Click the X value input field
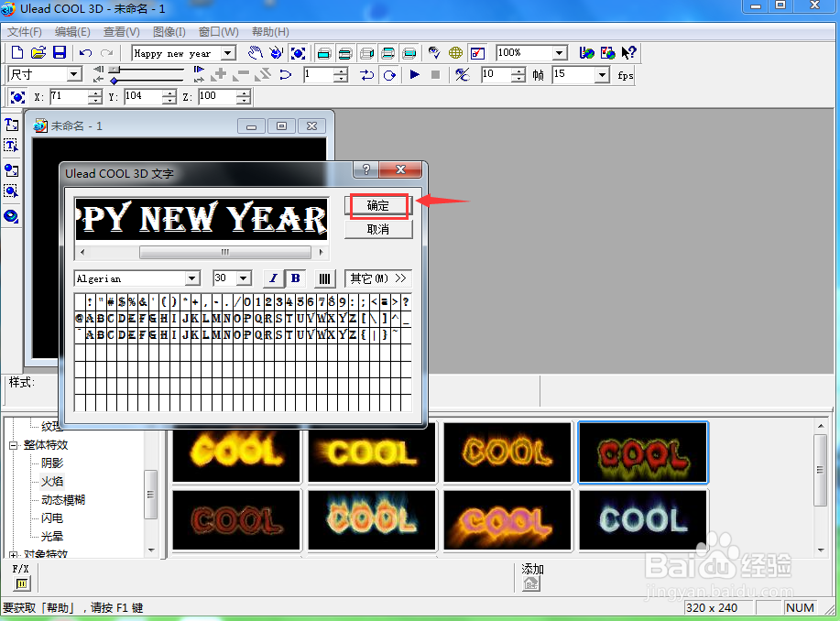The height and width of the screenshot is (621, 840). [x=69, y=97]
